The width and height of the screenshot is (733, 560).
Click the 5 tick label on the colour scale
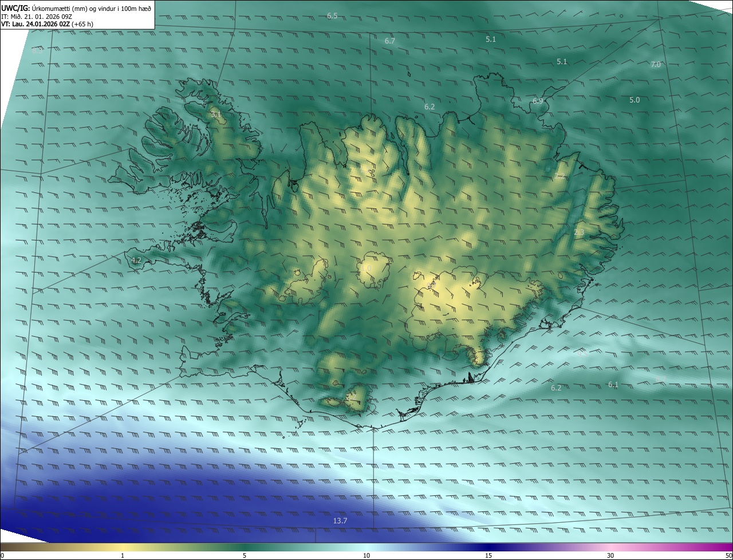245,556
